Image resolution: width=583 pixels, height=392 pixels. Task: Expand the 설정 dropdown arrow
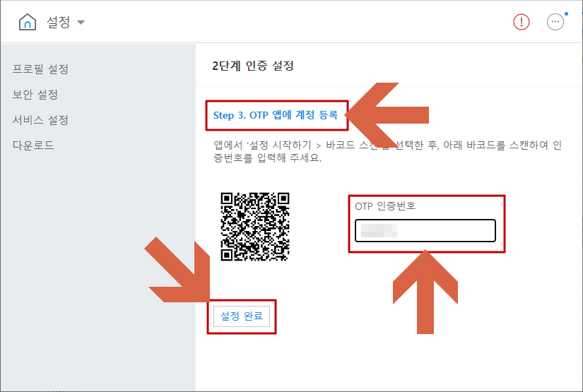coord(81,23)
